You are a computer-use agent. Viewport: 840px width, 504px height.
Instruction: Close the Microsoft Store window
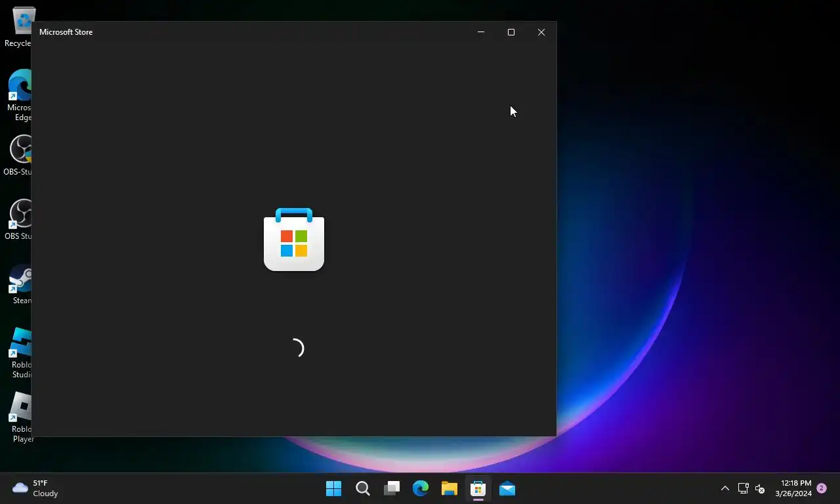coord(541,32)
